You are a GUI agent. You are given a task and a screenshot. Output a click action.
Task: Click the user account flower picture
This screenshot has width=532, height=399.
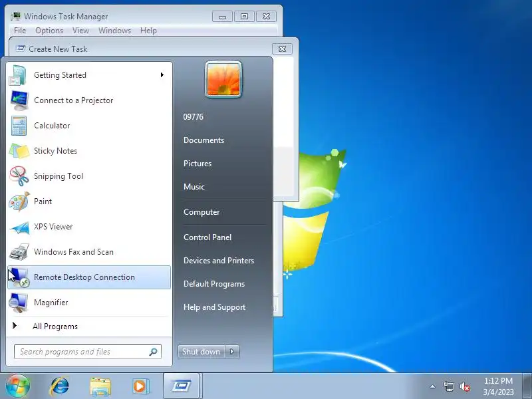point(223,80)
